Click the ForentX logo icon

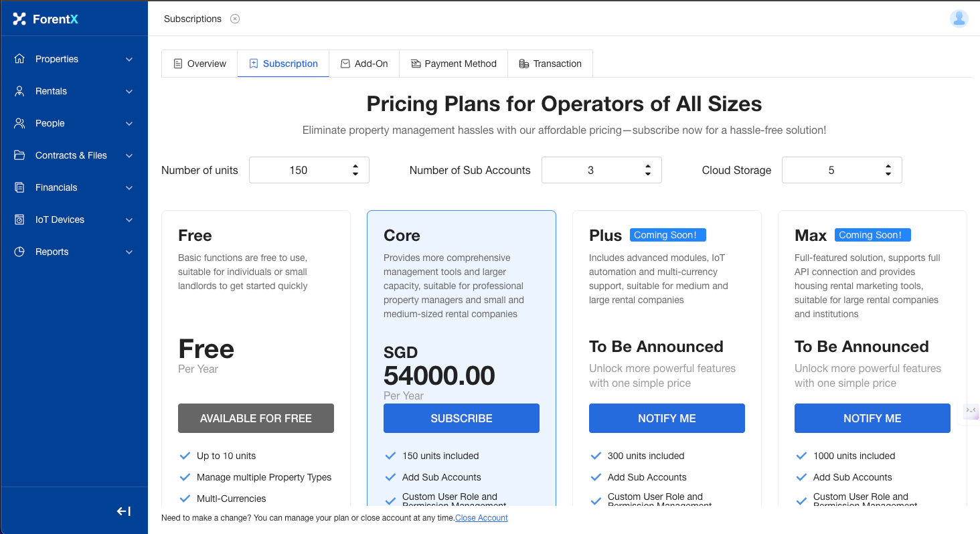(19, 19)
